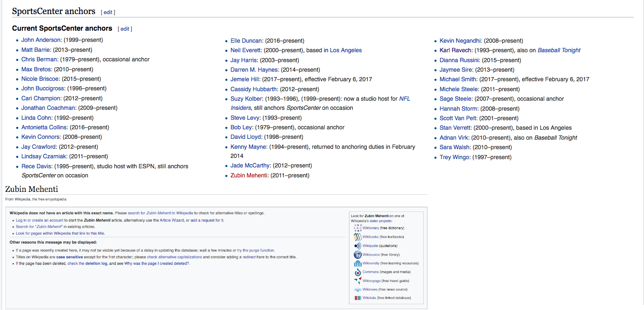Open the Michele Steele link
644x310 pixels.
(459, 89)
